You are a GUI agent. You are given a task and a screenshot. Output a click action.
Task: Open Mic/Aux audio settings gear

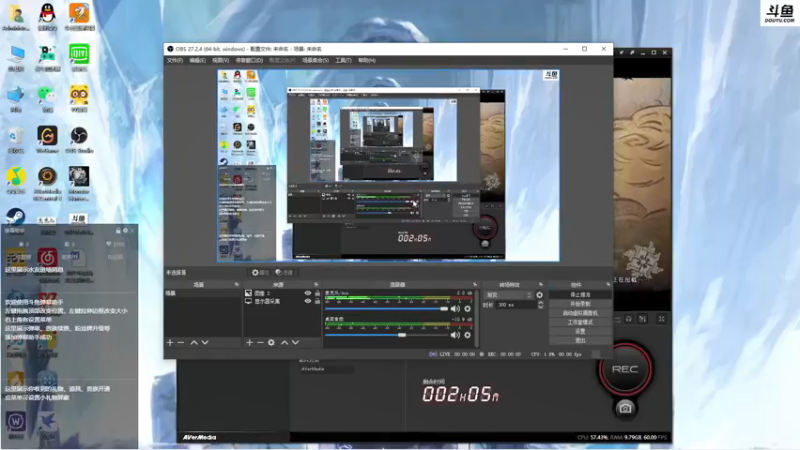[467, 309]
